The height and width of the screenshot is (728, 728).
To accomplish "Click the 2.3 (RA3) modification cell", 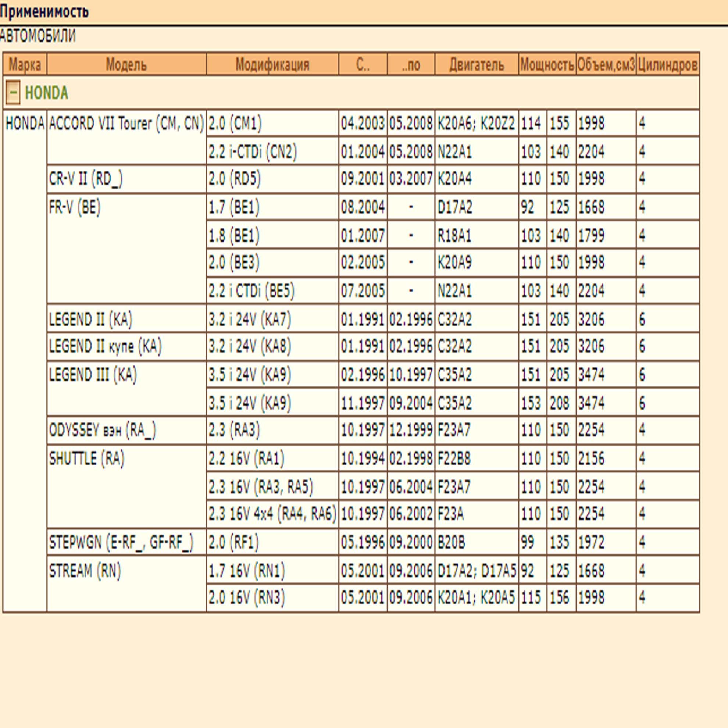I will tap(272, 429).
